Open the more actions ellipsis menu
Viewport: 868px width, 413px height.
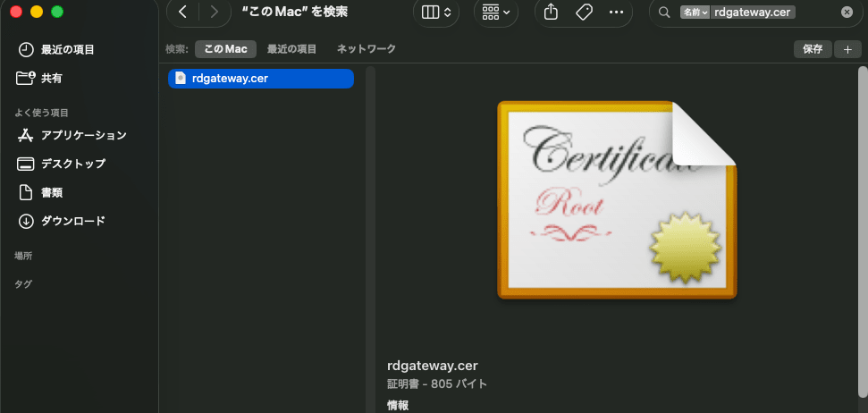click(x=616, y=12)
